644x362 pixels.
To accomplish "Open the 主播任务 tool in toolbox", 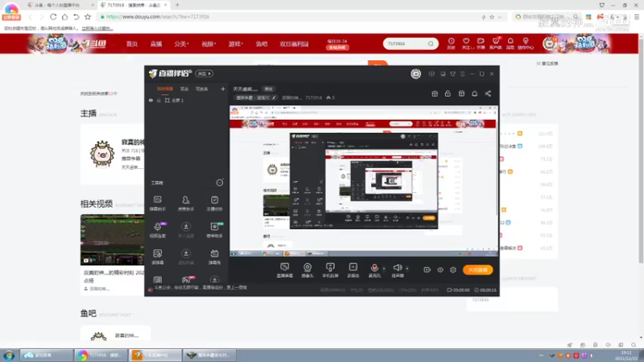I will point(214,204).
